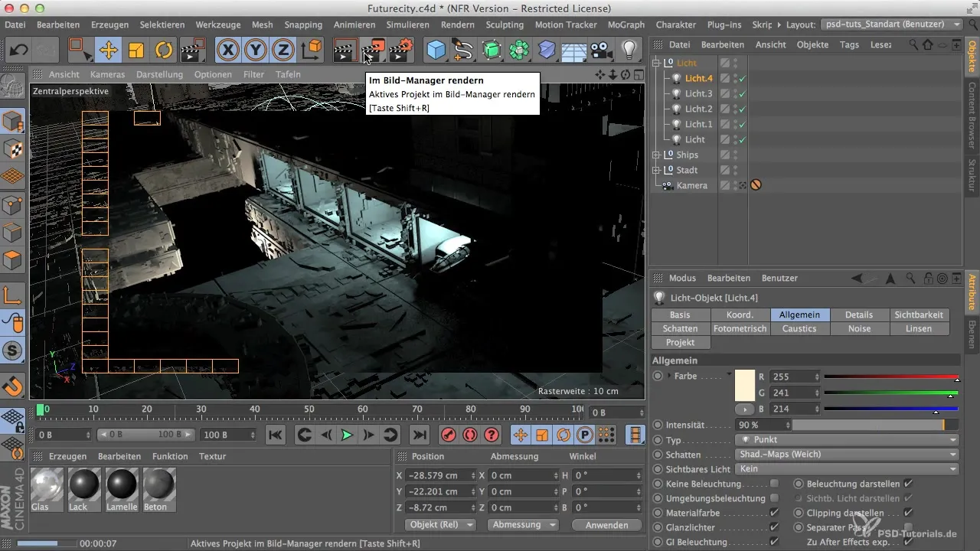Toggle Glanzlichter checkbox
The image size is (980, 551).
click(x=774, y=527)
